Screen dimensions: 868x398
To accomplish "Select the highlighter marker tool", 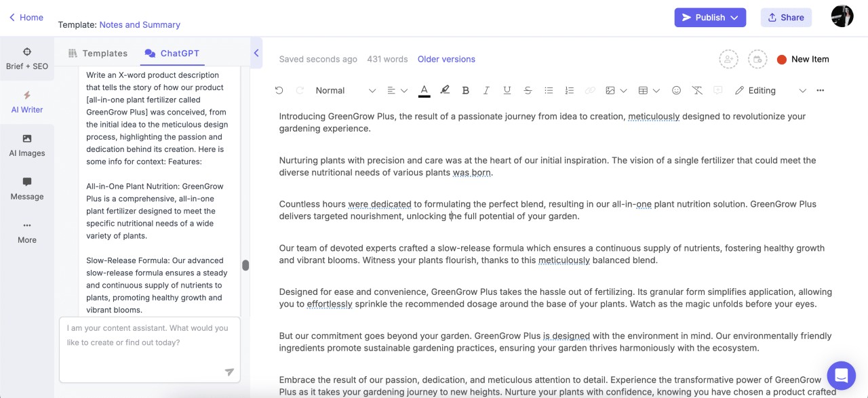I will tap(445, 90).
